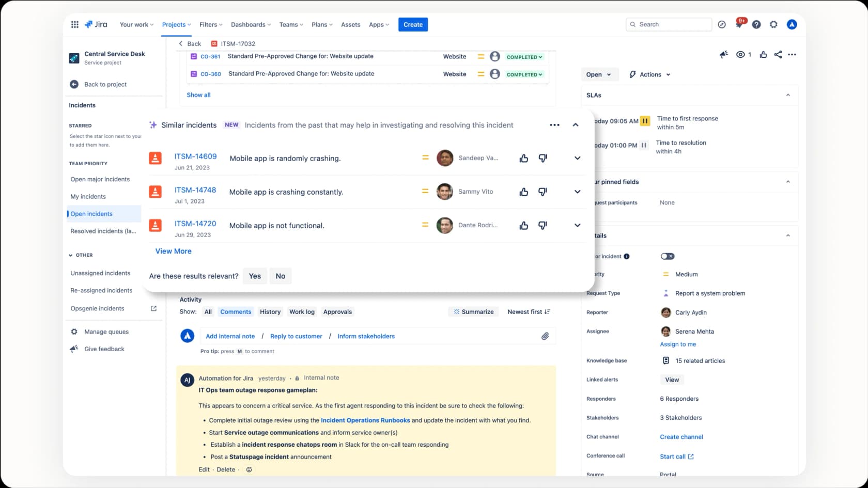Click Yes for results relevance

[255, 276]
